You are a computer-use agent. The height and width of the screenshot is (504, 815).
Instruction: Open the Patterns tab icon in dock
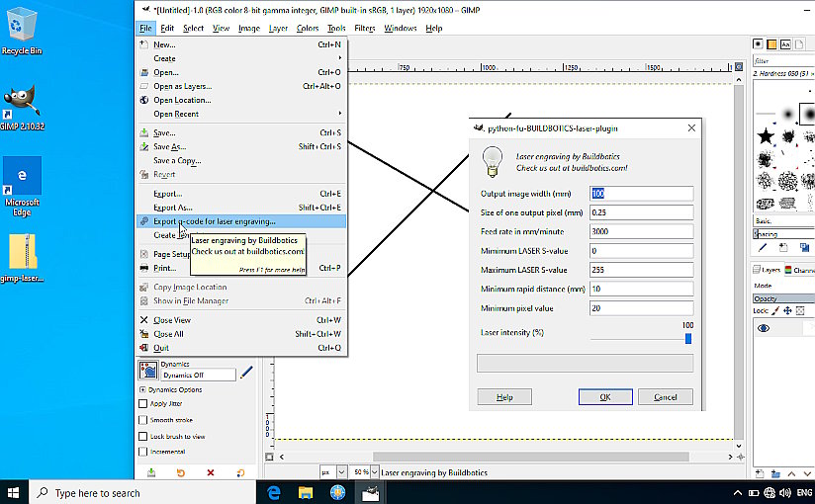point(771,44)
